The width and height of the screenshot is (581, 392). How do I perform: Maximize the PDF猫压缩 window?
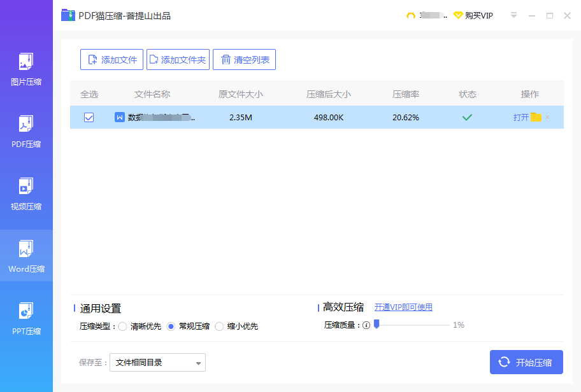[550, 16]
